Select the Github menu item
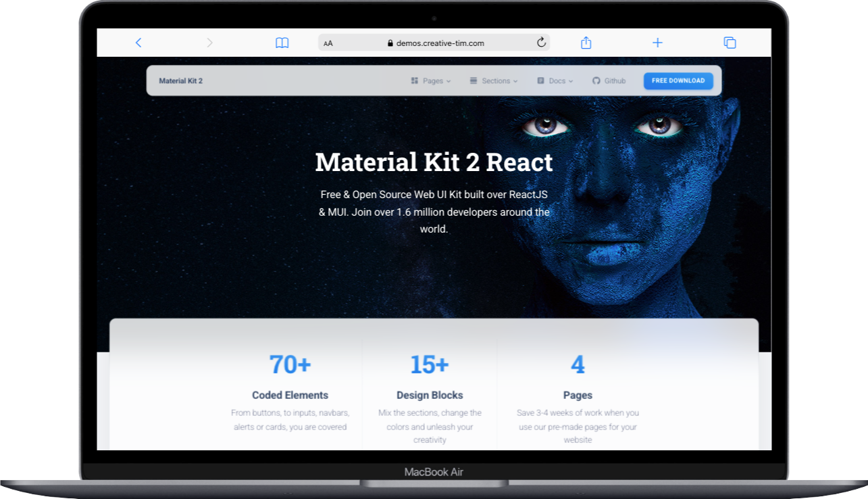This screenshot has width=868, height=499. [609, 80]
